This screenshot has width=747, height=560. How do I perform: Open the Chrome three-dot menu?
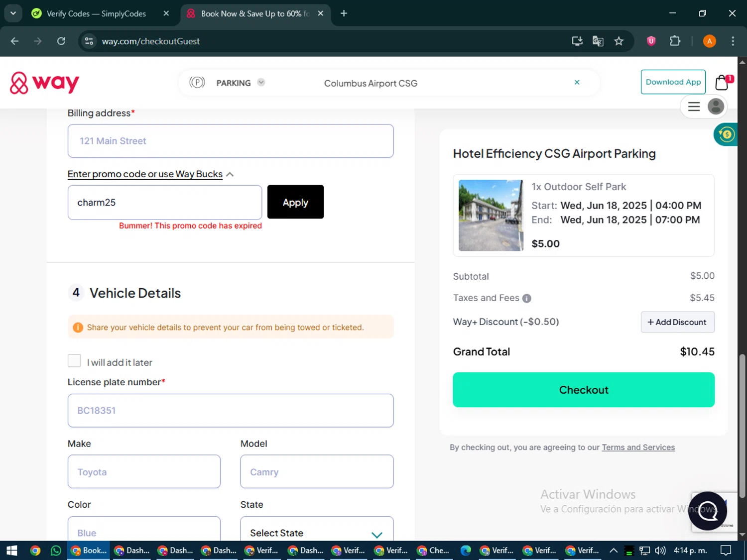pyautogui.click(x=733, y=41)
